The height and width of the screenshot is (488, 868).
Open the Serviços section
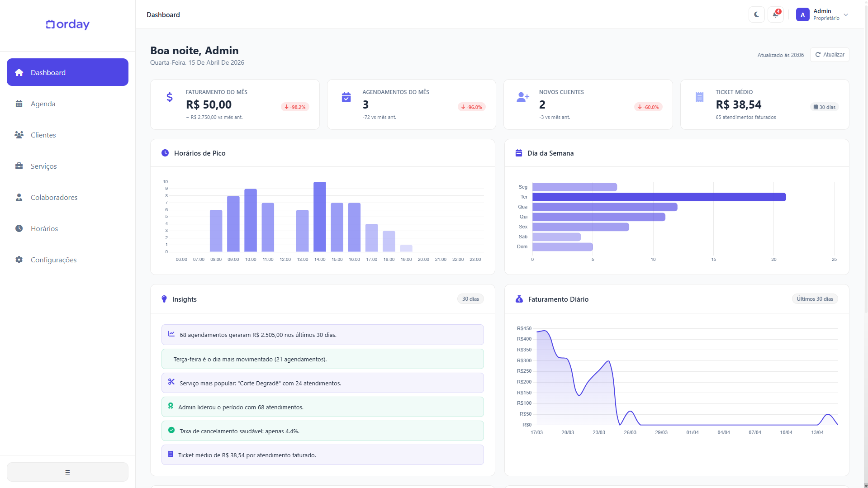click(x=43, y=166)
